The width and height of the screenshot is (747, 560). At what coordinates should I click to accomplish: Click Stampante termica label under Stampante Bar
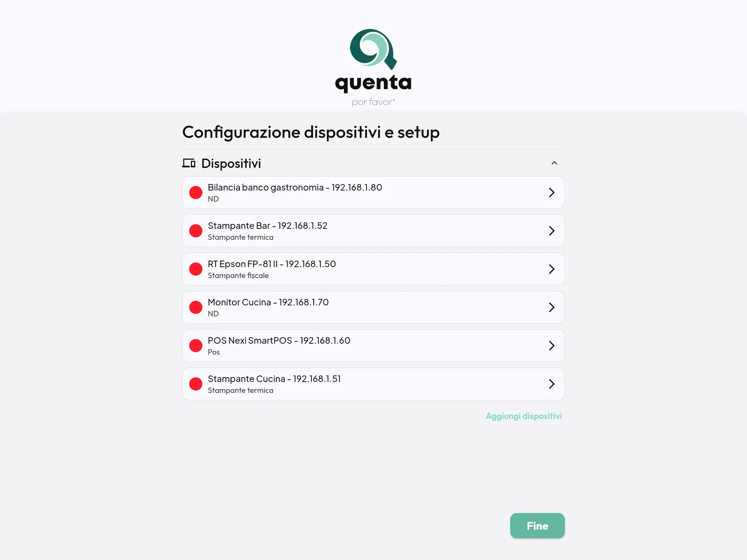point(240,237)
